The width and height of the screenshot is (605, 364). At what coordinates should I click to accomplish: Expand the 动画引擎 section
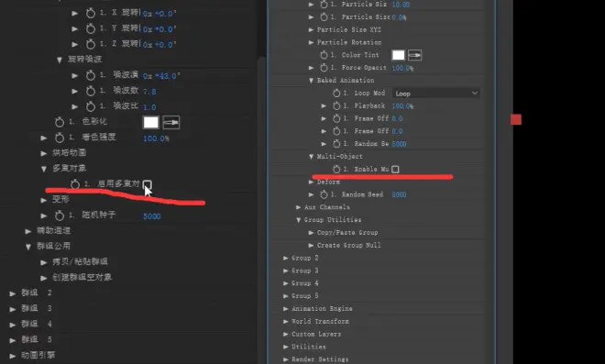(12, 356)
